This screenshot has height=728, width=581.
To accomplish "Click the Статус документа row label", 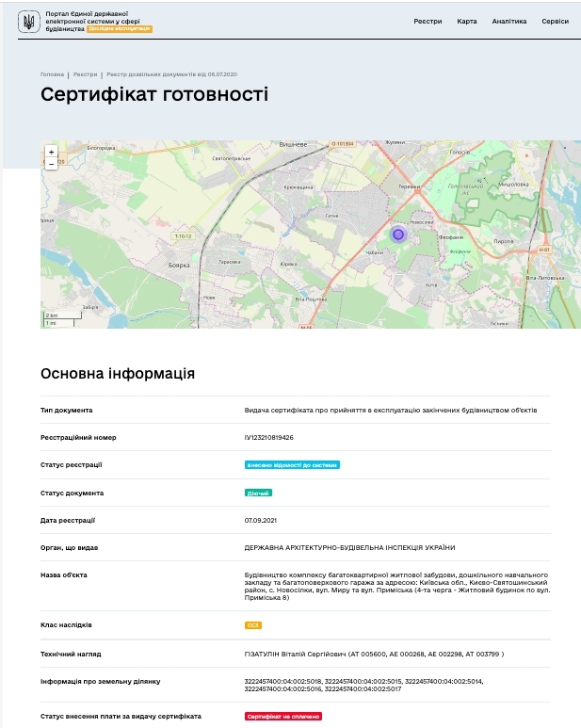I will point(72,493).
